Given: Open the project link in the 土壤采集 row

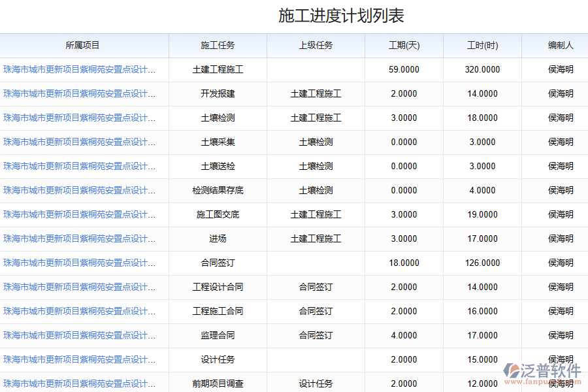Looking at the screenshot, I should tap(79, 142).
